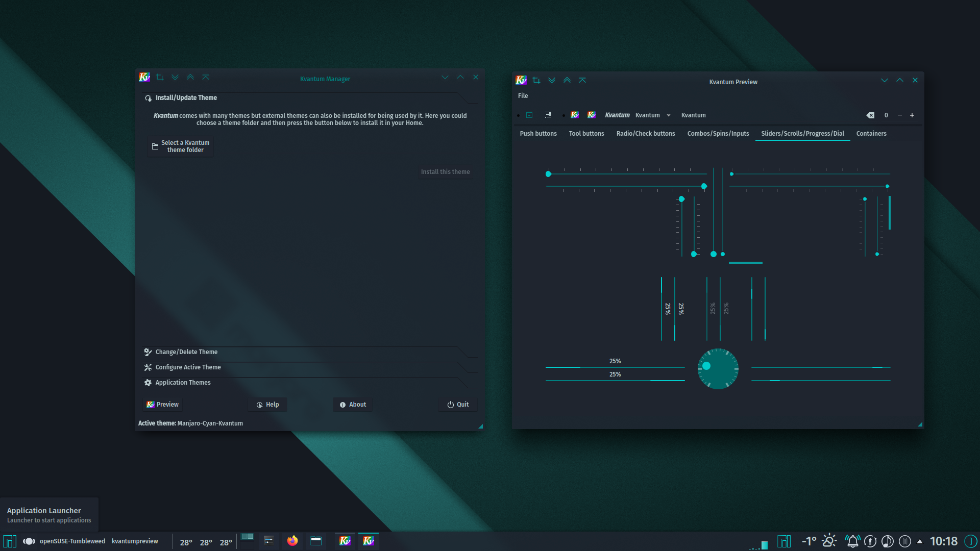Expand the Configure Active Theme section
The width and height of the screenshot is (980, 551).
188,367
